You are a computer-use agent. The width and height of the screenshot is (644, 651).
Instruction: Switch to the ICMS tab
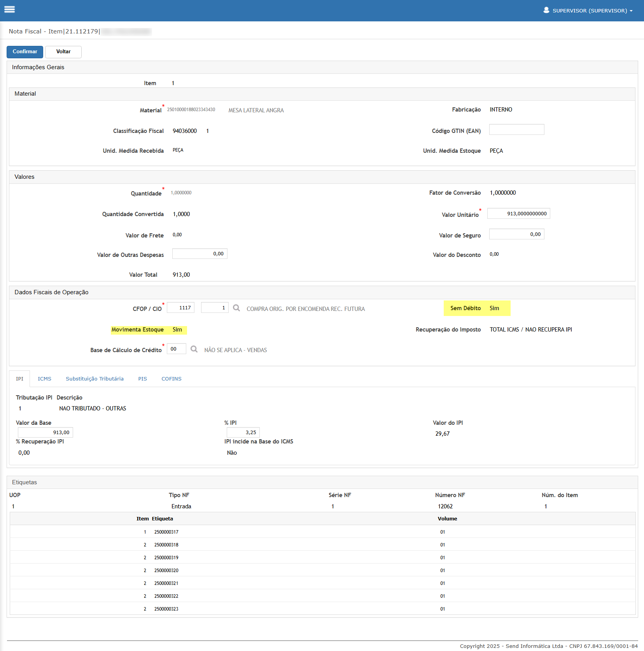point(44,379)
